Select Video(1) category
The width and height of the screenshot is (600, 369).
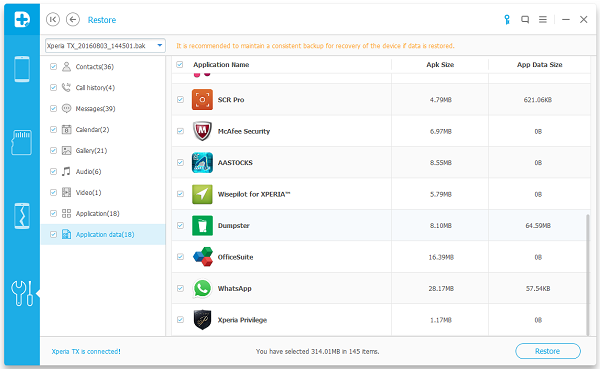(x=88, y=192)
